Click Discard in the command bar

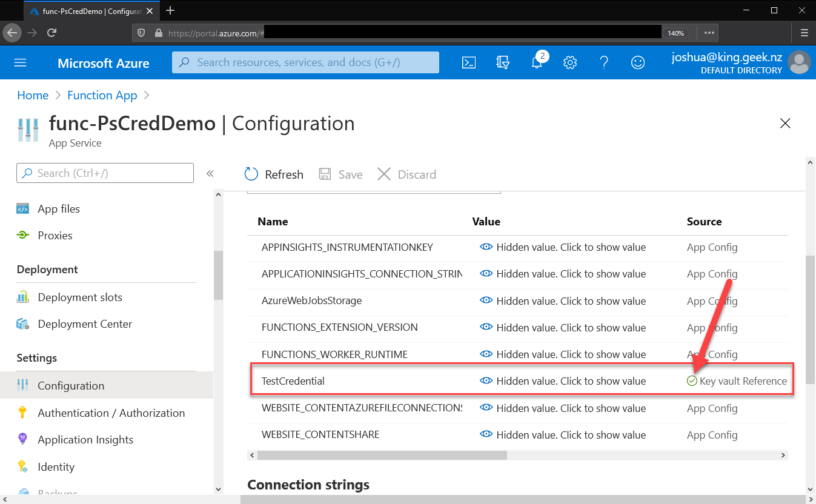coord(406,174)
